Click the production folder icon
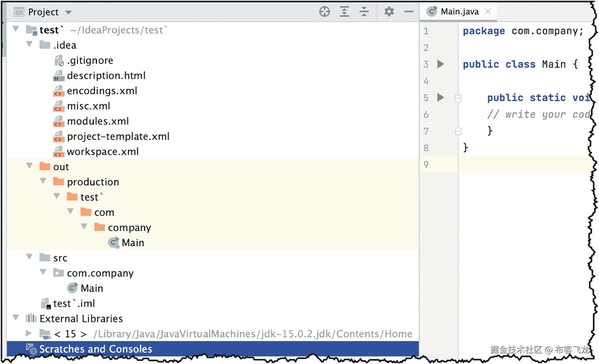 click(58, 181)
